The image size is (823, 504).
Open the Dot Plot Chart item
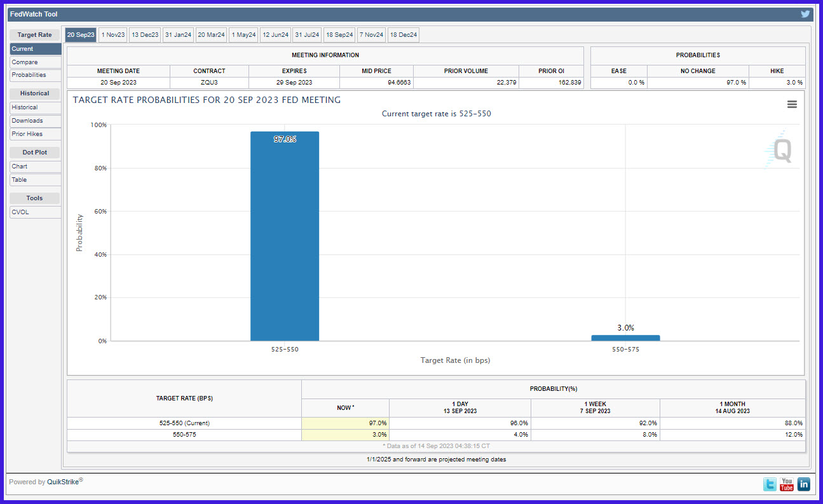(x=36, y=167)
